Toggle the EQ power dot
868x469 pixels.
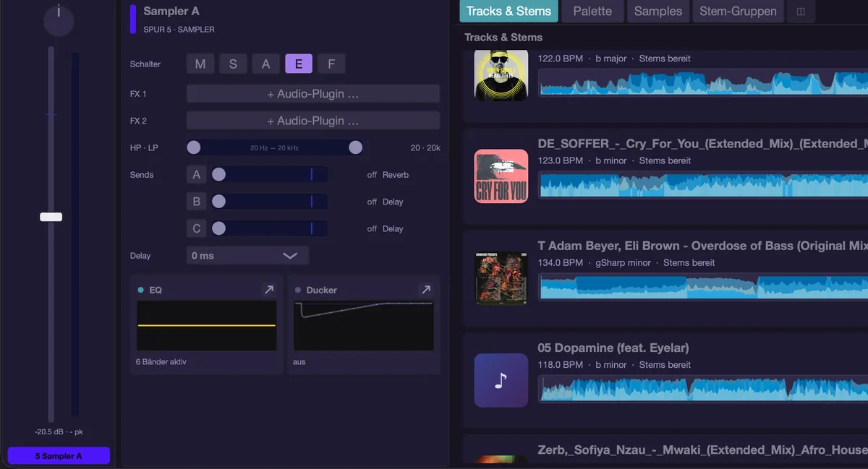click(x=141, y=290)
